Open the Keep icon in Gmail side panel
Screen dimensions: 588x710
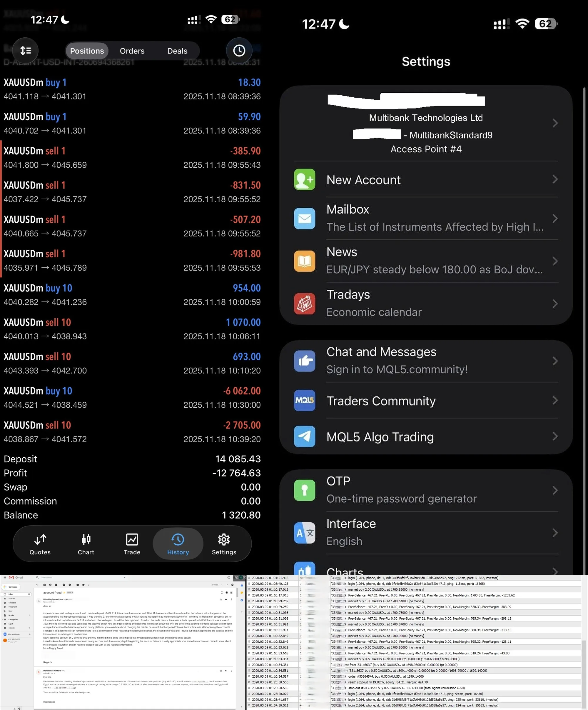242,592
